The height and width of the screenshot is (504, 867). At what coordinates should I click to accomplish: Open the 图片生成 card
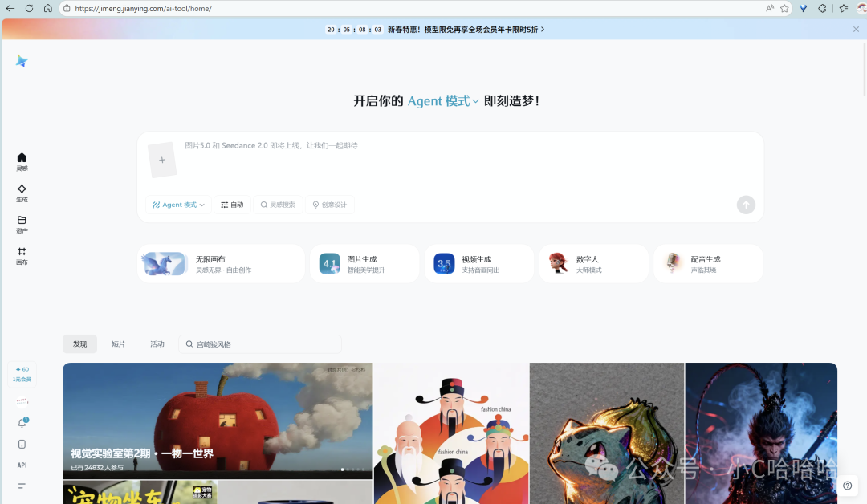click(364, 263)
